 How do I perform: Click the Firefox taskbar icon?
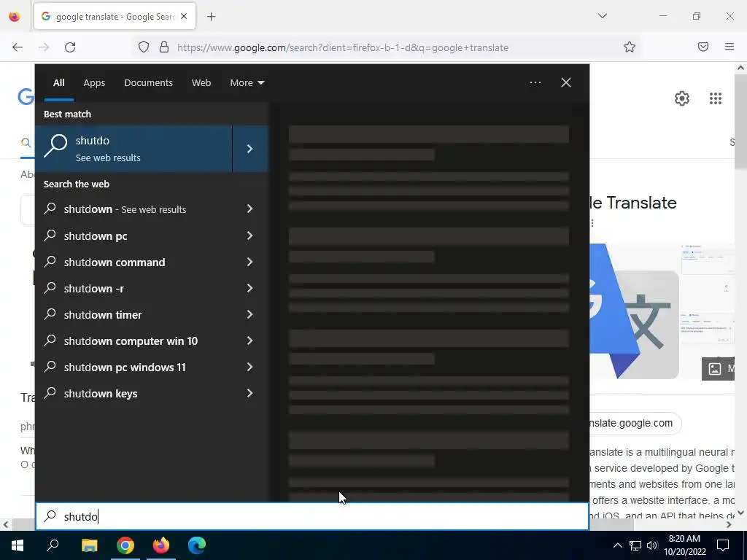pos(161,545)
